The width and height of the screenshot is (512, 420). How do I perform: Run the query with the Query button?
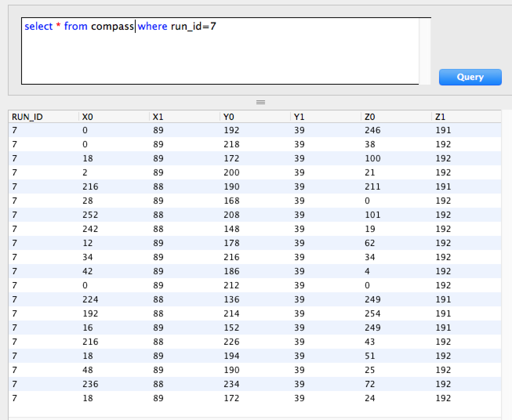tap(470, 77)
